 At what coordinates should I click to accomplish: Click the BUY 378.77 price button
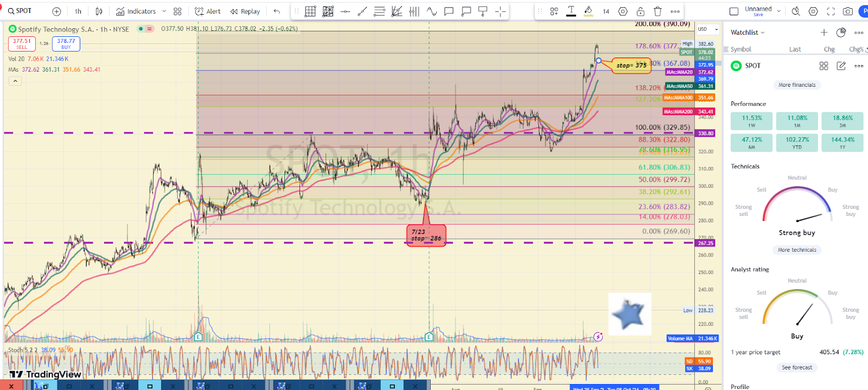pyautogui.click(x=66, y=43)
